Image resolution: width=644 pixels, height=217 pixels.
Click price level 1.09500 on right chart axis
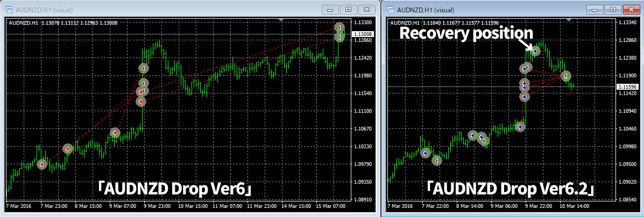627,164
